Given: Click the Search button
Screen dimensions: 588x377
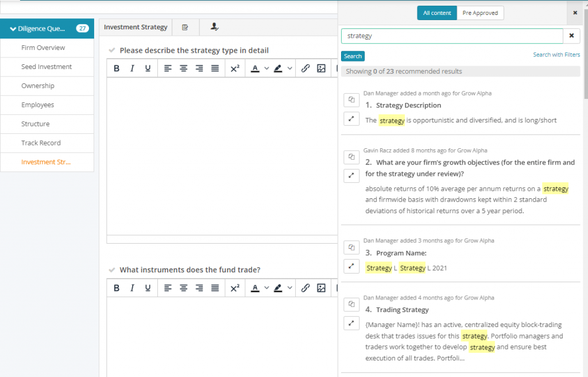Looking at the screenshot, I should (353, 56).
